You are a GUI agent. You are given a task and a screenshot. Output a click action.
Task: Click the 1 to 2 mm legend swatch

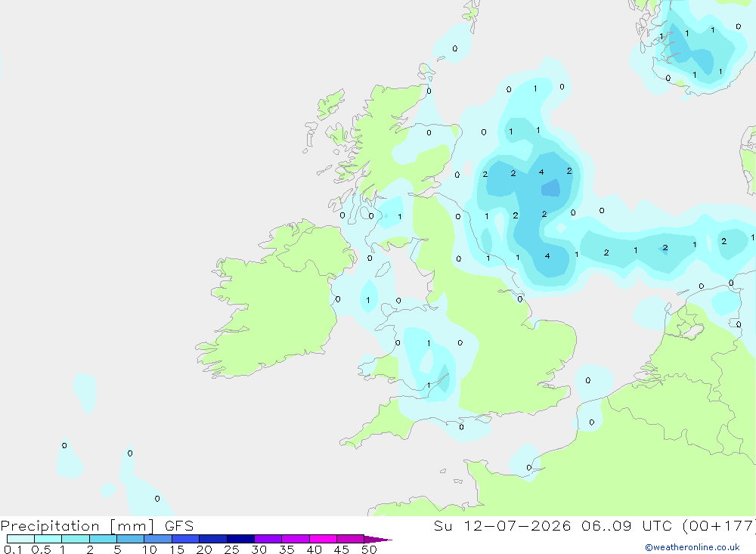pyautogui.click(x=76, y=539)
